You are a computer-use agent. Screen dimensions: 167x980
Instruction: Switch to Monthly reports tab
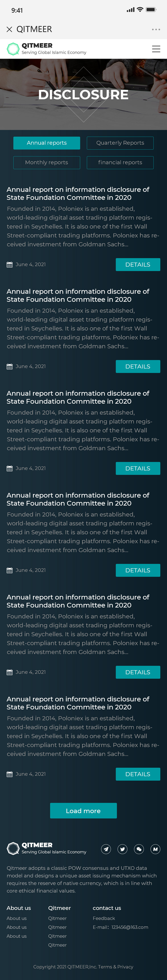click(47, 162)
